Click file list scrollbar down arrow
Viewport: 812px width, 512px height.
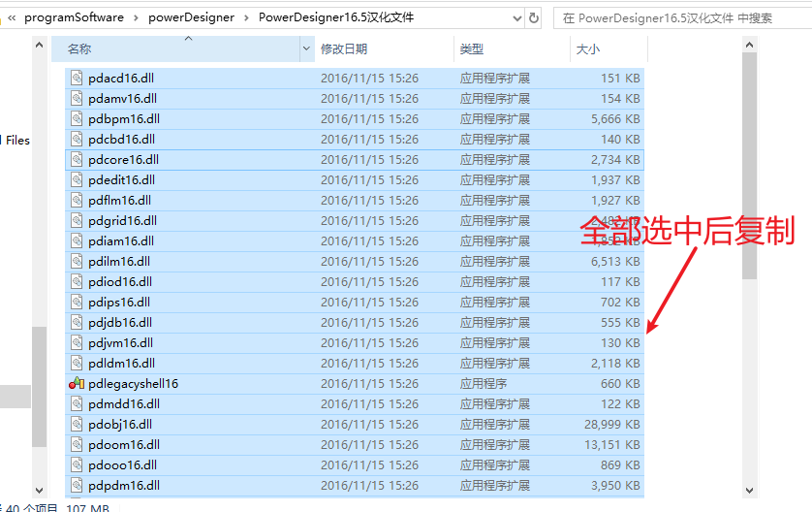[749, 490]
